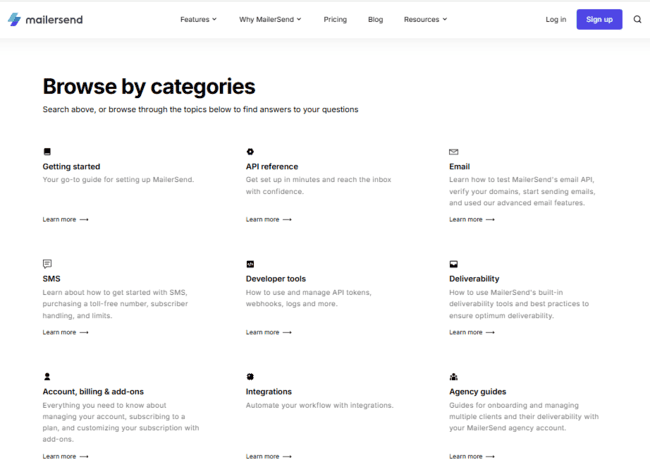Click 'Learn about how to get started with SMS' text

[115, 304]
